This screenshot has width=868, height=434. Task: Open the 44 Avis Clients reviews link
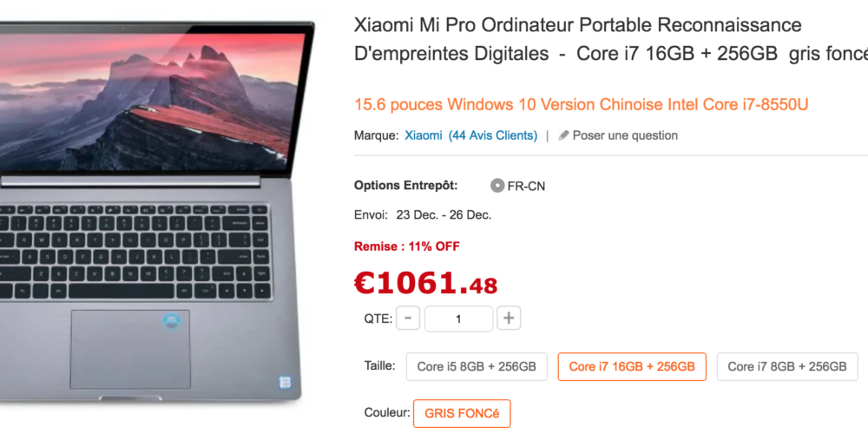493,135
